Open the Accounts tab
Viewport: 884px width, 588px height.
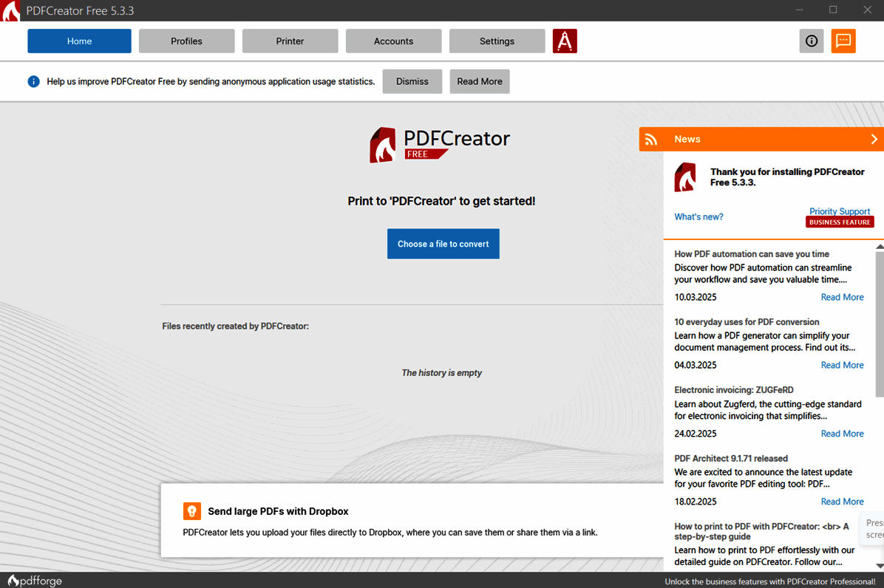(393, 41)
